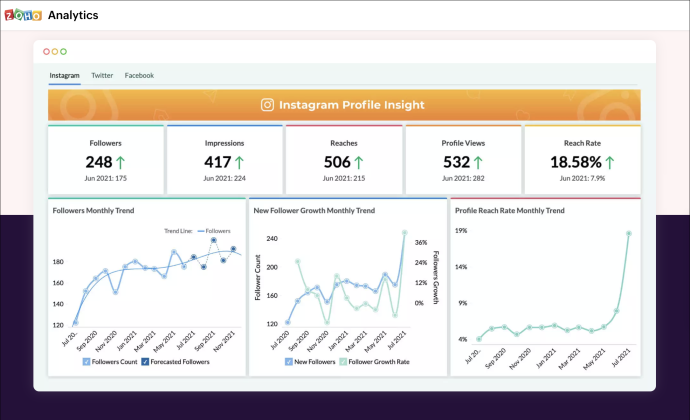The width and height of the screenshot is (690, 420).
Task: Click the Instagram camera icon in banner
Action: pyautogui.click(x=267, y=105)
